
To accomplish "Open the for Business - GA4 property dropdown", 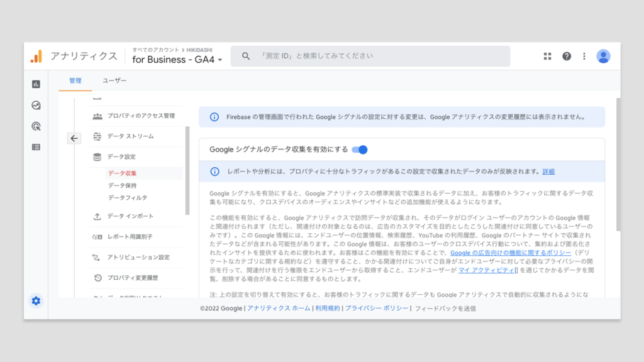I will pyautogui.click(x=177, y=60).
